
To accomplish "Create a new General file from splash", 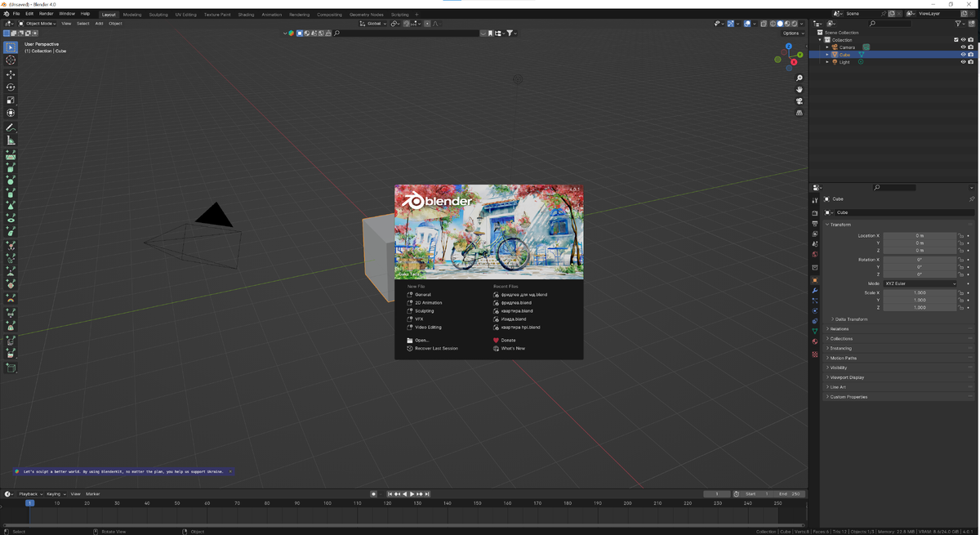I will tap(422, 295).
